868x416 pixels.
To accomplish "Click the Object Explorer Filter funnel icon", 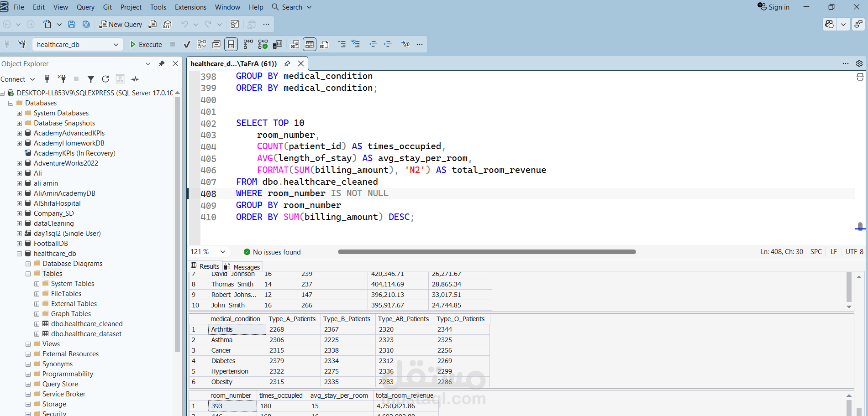I will pyautogui.click(x=91, y=79).
